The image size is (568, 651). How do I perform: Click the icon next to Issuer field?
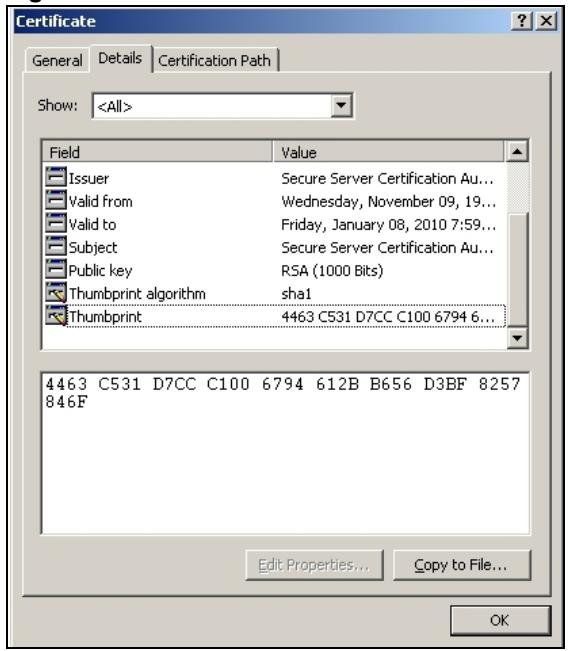tap(56, 177)
